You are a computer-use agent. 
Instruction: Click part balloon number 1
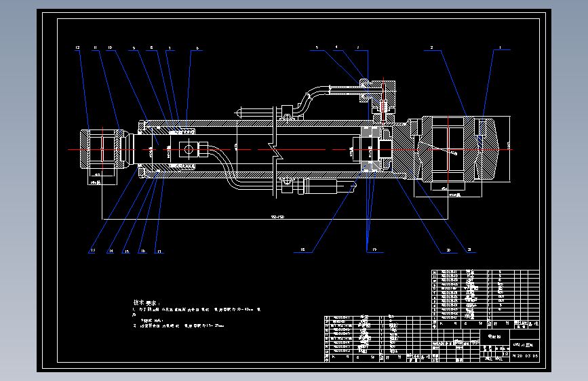(x=500, y=47)
